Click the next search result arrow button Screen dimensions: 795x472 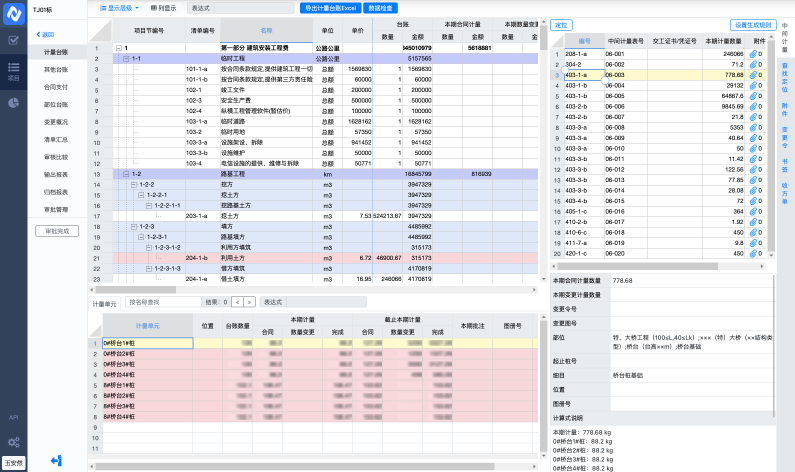[249, 301]
